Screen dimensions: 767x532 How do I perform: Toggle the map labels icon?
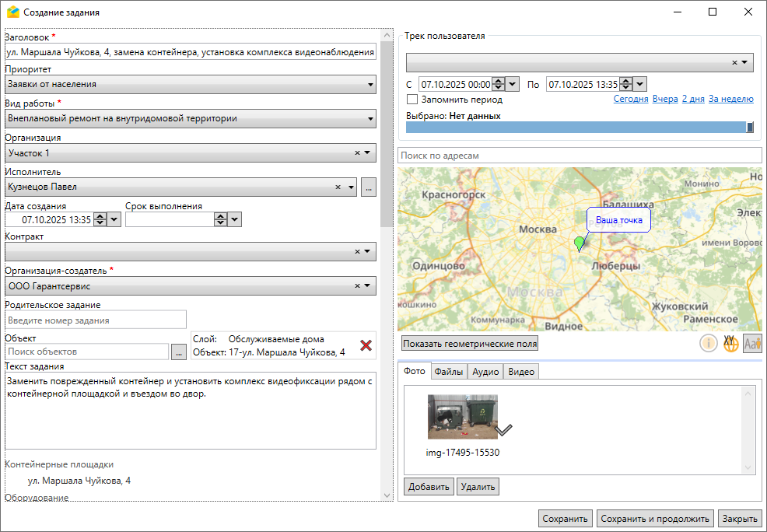click(x=752, y=343)
